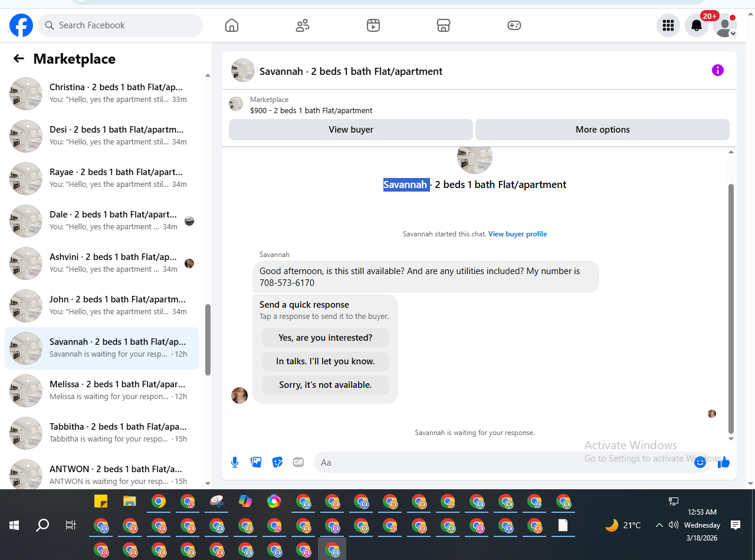Click the "$900 - 2 beds 1 bath Flat/apartment" text
This screenshot has width=755, height=560.
(311, 110)
